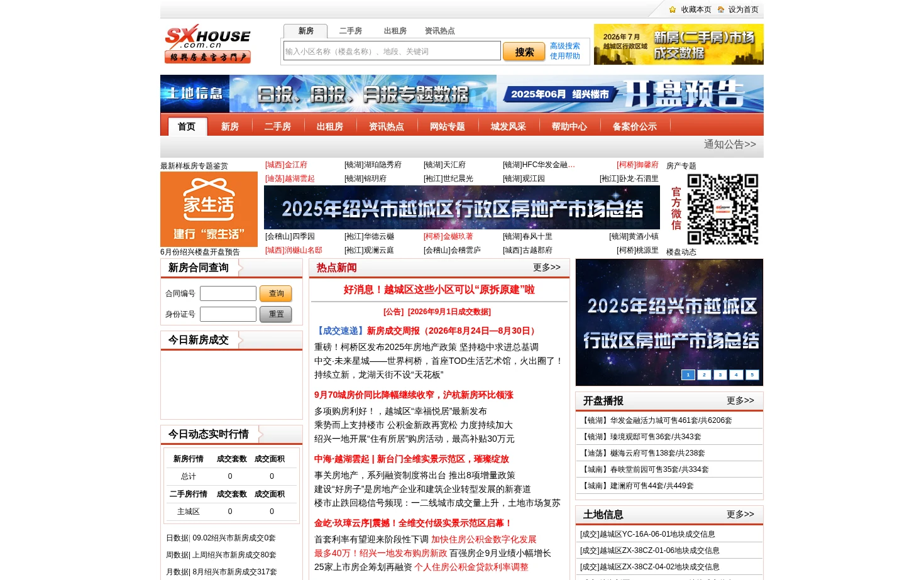Open [镜湖]天汇府 listing link
The width and height of the screenshot is (924, 580).
coord(444,165)
